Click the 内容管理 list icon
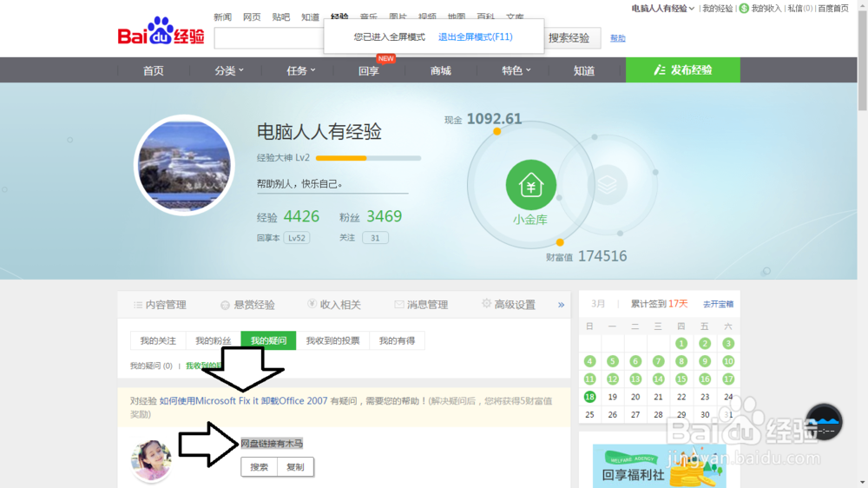 coord(138,305)
